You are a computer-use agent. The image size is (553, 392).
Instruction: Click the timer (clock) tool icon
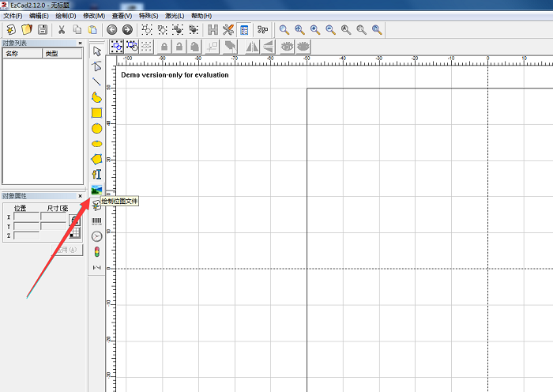coord(96,236)
